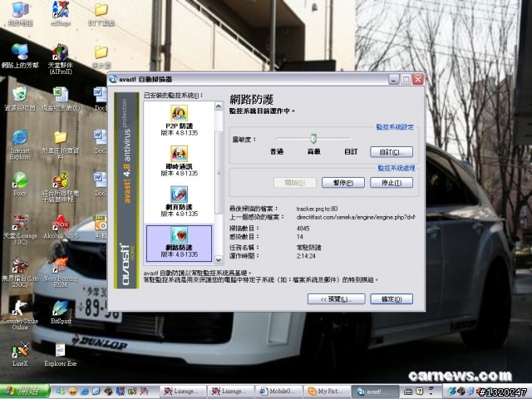Viewport: 532px width, 399px height.
Task: Select the P2P 防護 provider icon
Action: click(180, 113)
